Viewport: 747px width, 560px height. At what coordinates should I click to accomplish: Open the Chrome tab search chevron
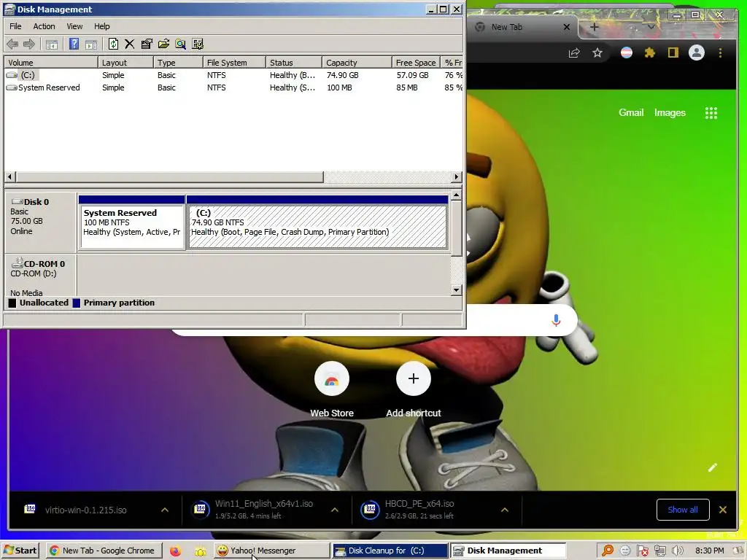pyautogui.click(x=651, y=27)
